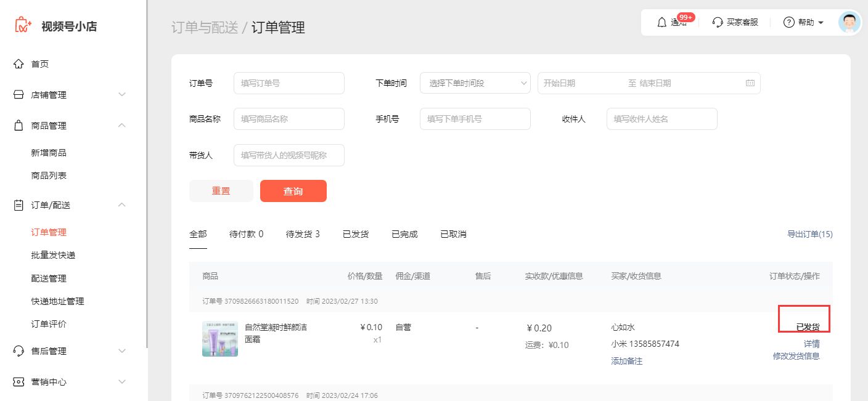Screen dimensions: 868x401
Task: Switch to the 已取消 tab
Action: (x=453, y=234)
